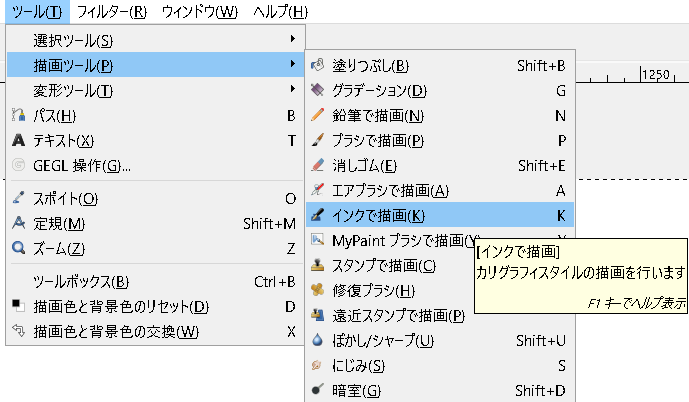
Task: Choose the グラデーション gradient tool icon
Action: coord(317,91)
